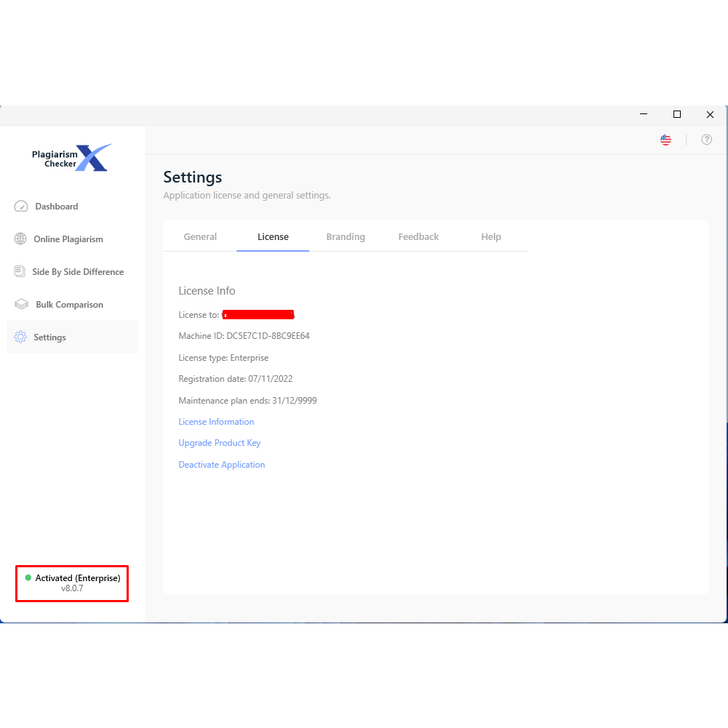Open Online Plagiarism via globe icon
Image resolution: width=728 pixels, height=728 pixels.
(x=20, y=239)
